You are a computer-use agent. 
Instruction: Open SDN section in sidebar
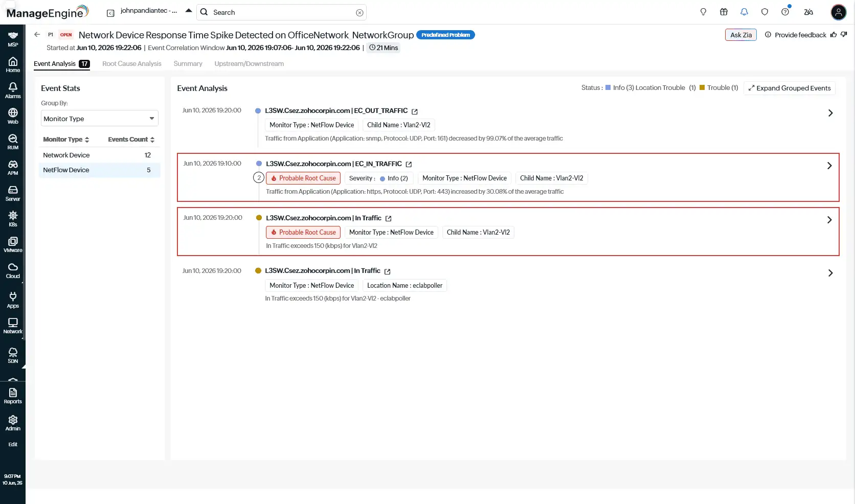coord(13,355)
